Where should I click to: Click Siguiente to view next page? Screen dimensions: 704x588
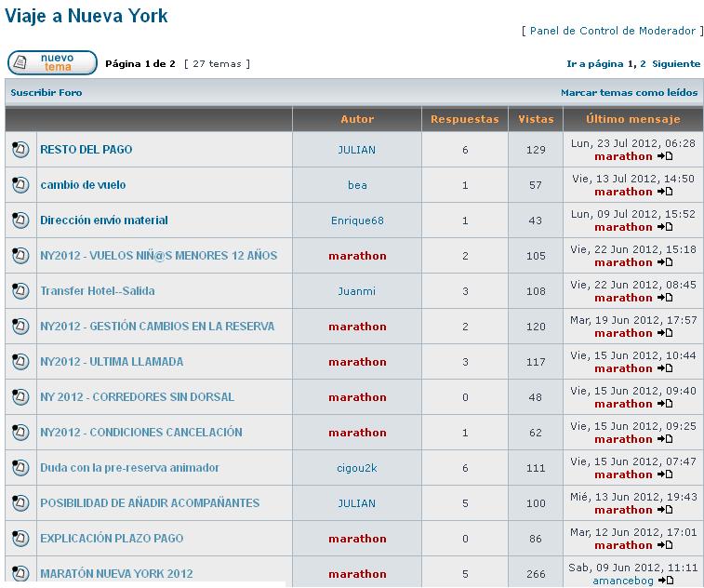(x=676, y=64)
